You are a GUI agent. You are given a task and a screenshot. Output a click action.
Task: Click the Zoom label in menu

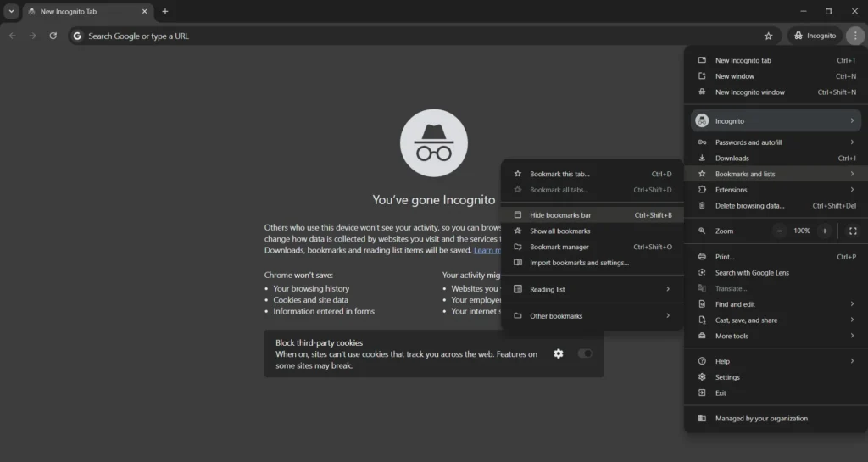coord(724,231)
